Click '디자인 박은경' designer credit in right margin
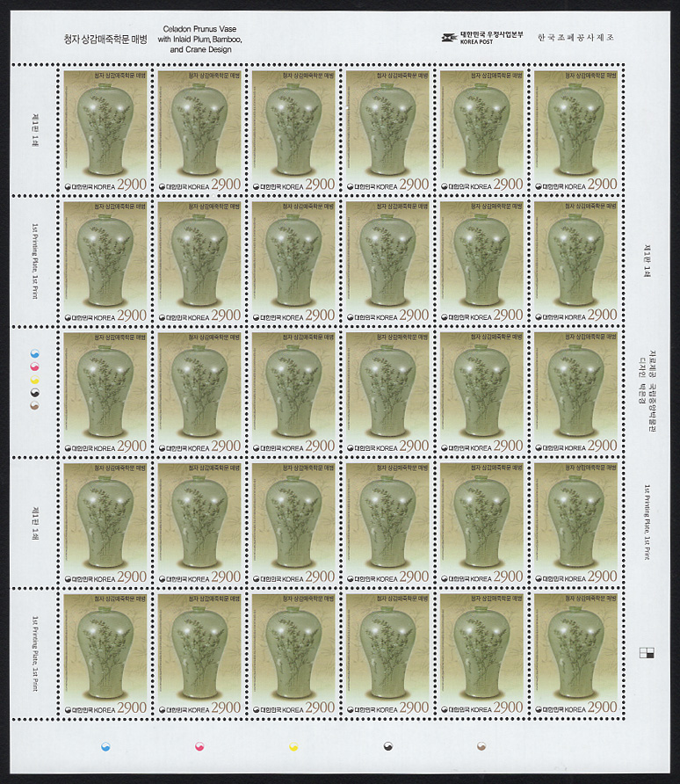 (x=642, y=381)
